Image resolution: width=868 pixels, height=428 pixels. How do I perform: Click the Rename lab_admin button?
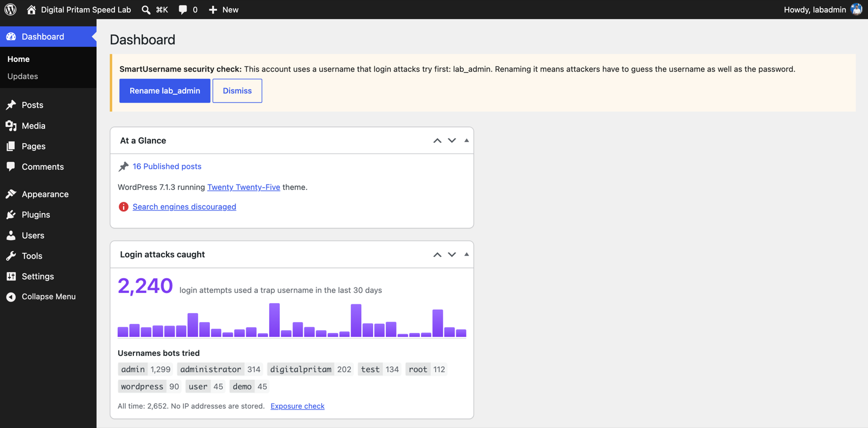point(165,91)
